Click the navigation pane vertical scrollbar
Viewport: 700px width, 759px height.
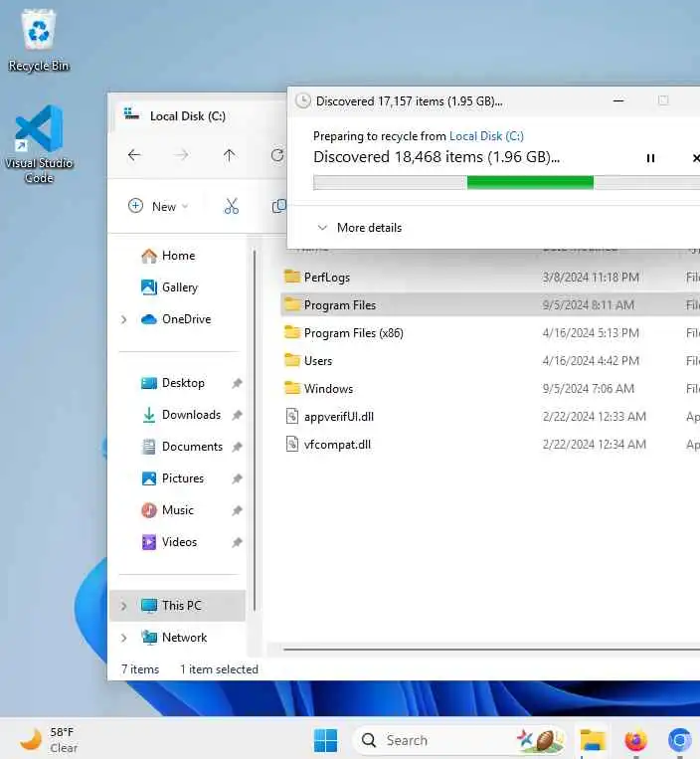pos(254,430)
